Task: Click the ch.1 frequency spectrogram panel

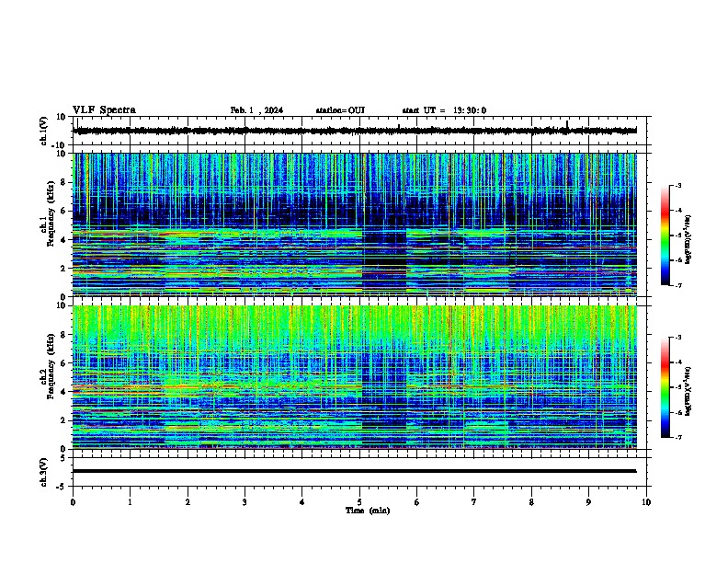Action: pos(355,224)
